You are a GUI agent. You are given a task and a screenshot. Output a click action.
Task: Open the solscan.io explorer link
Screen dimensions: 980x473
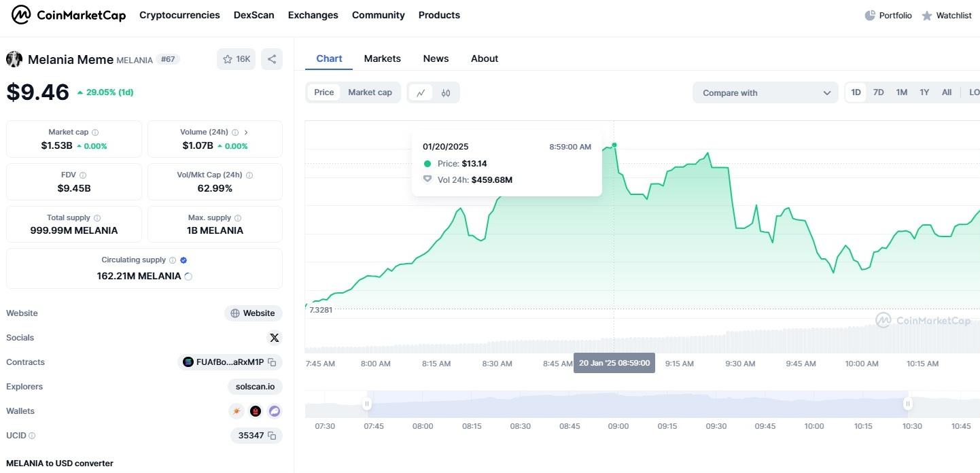tap(255, 387)
